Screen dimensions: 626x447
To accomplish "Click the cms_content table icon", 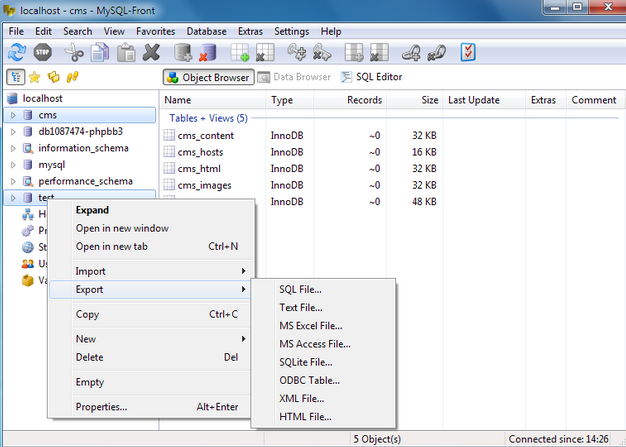I will coord(169,135).
